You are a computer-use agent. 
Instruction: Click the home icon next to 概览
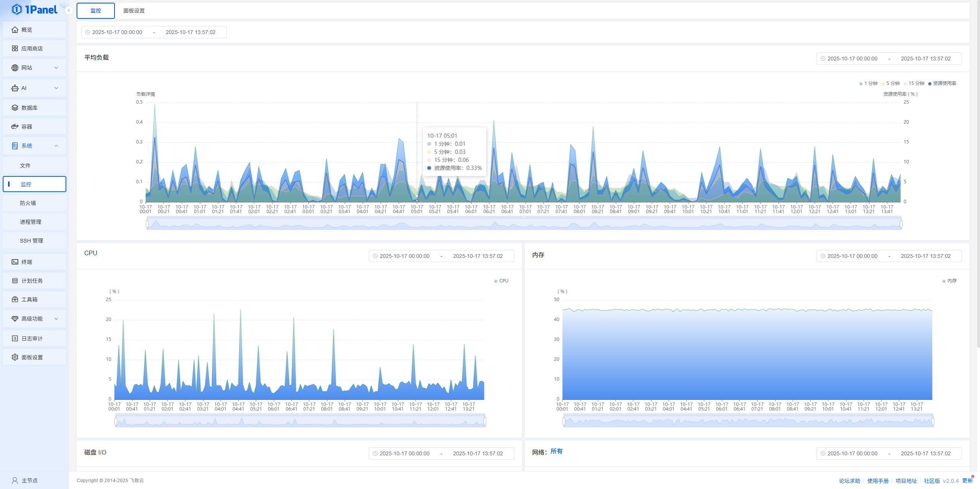click(x=15, y=29)
